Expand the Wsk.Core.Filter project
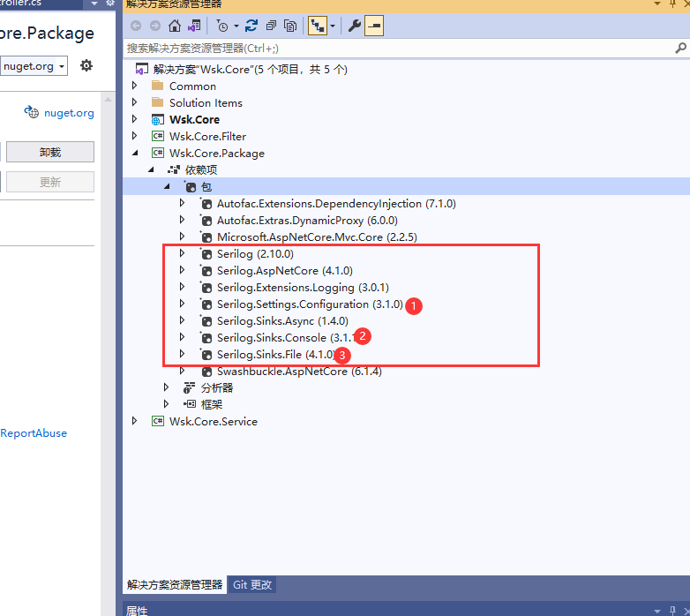Viewport: 690px width, 616px height. coord(135,136)
